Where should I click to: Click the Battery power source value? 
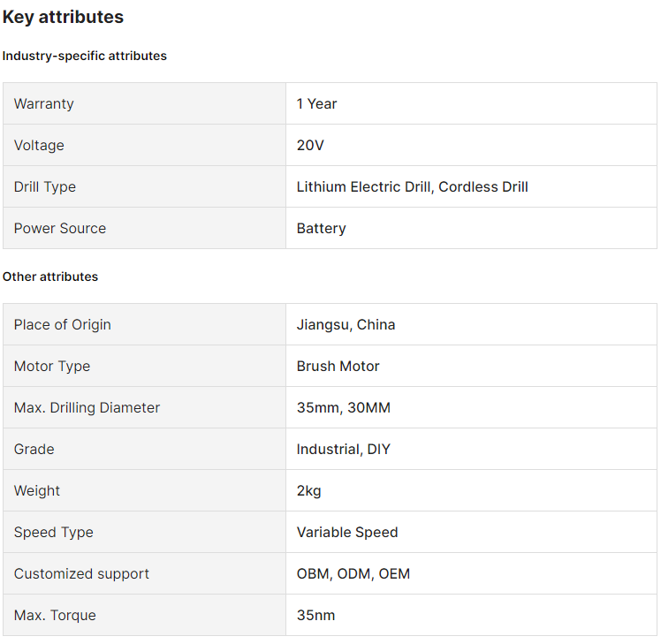pyautogui.click(x=321, y=228)
